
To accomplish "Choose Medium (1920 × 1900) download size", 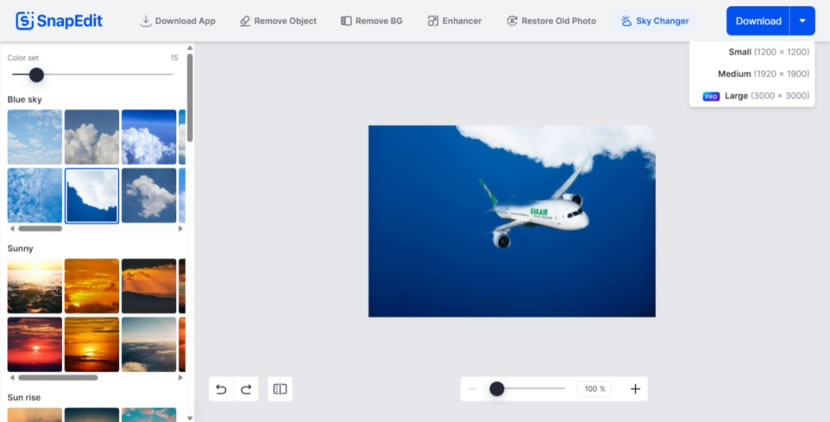I will [763, 74].
